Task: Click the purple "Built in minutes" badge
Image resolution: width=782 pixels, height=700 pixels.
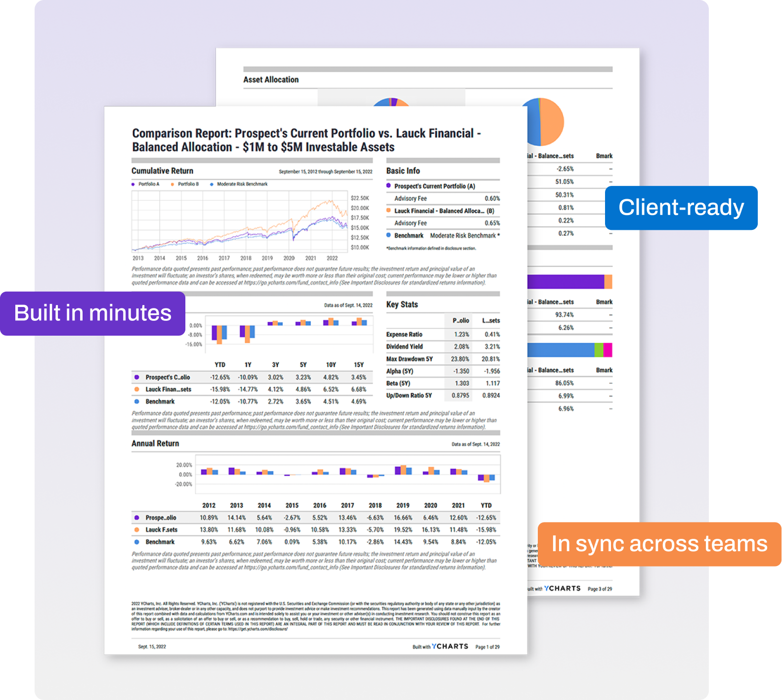Action: (92, 313)
